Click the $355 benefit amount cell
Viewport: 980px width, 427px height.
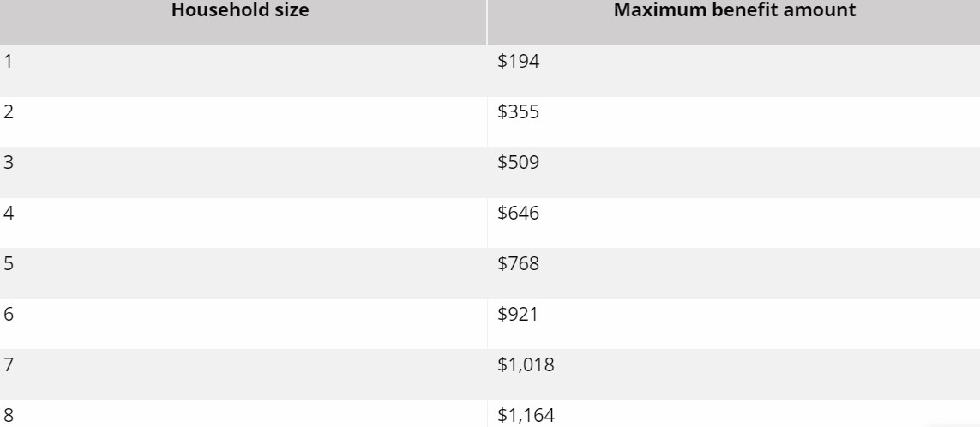pos(518,112)
